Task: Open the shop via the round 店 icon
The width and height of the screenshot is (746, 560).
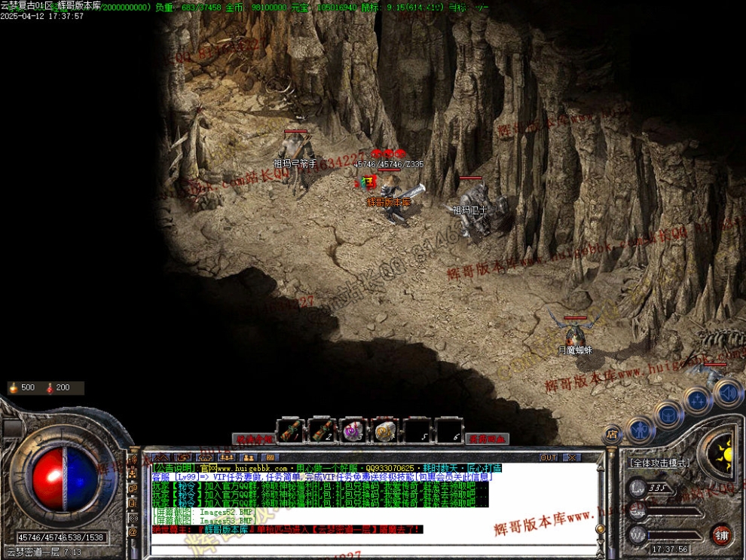Action: (613, 434)
